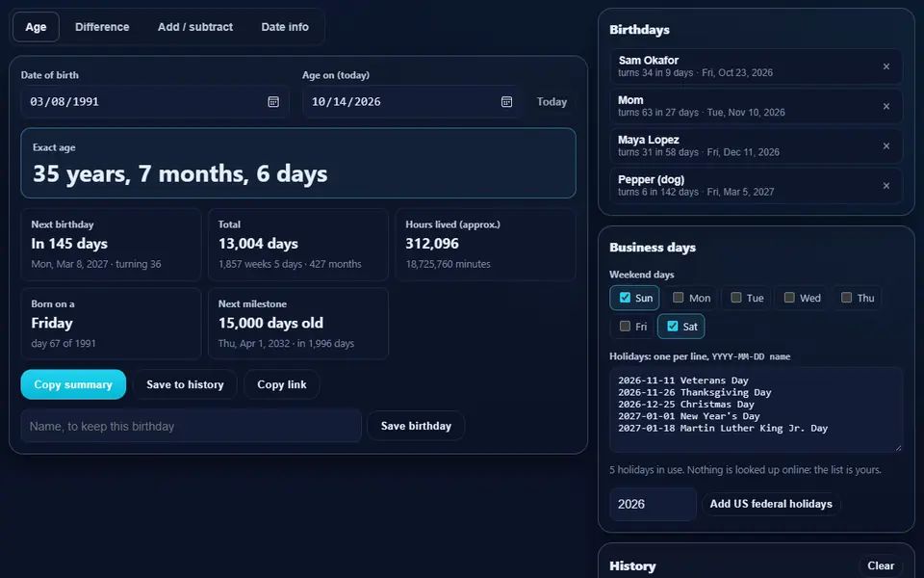
Task: Open the Date info tab
Action: (x=285, y=27)
